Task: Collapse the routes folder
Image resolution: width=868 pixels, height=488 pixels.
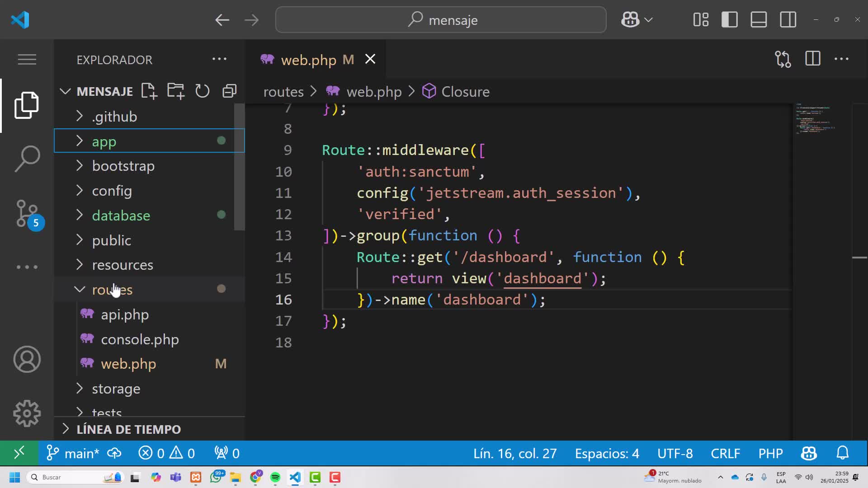Action: [112, 290]
